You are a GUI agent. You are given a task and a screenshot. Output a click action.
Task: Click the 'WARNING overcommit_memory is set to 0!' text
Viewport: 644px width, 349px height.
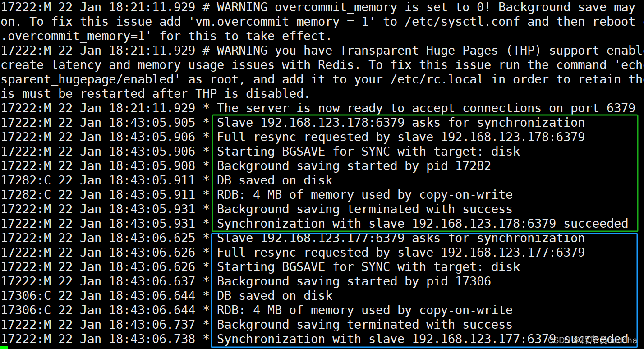354,8
